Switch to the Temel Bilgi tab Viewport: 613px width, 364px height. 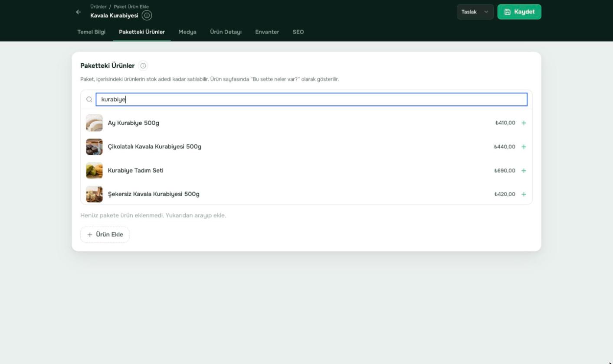91,32
